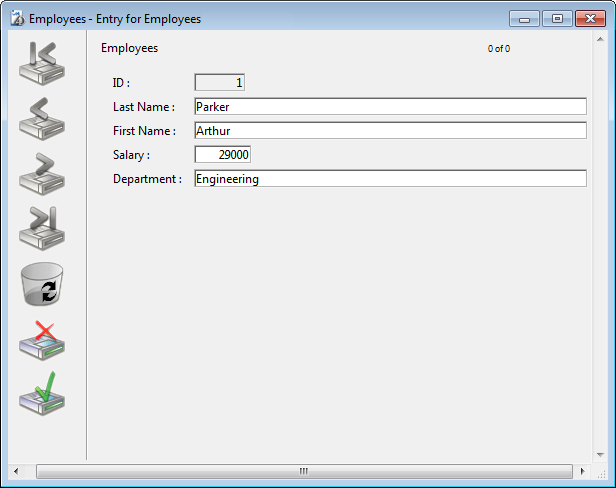This screenshot has width=616, height=488.
Task: Click the application icon in title bar
Action: point(16,18)
